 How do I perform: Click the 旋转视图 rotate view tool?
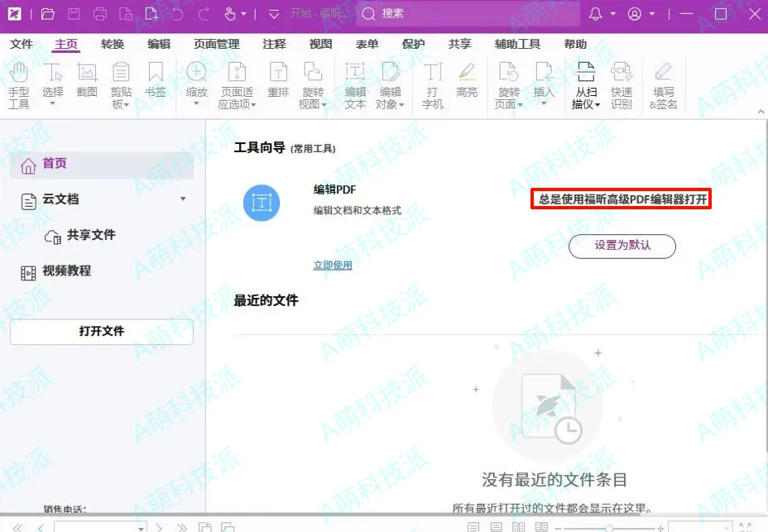click(x=313, y=85)
